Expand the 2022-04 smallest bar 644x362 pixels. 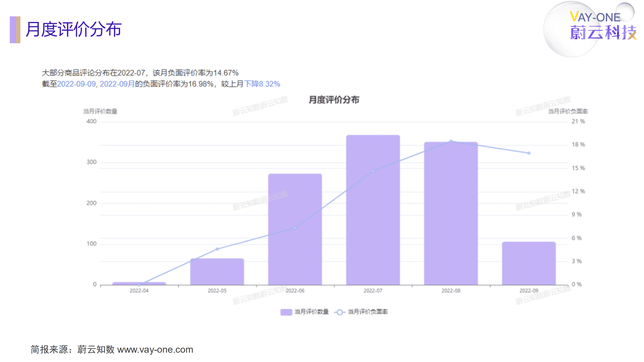coord(139,283)
